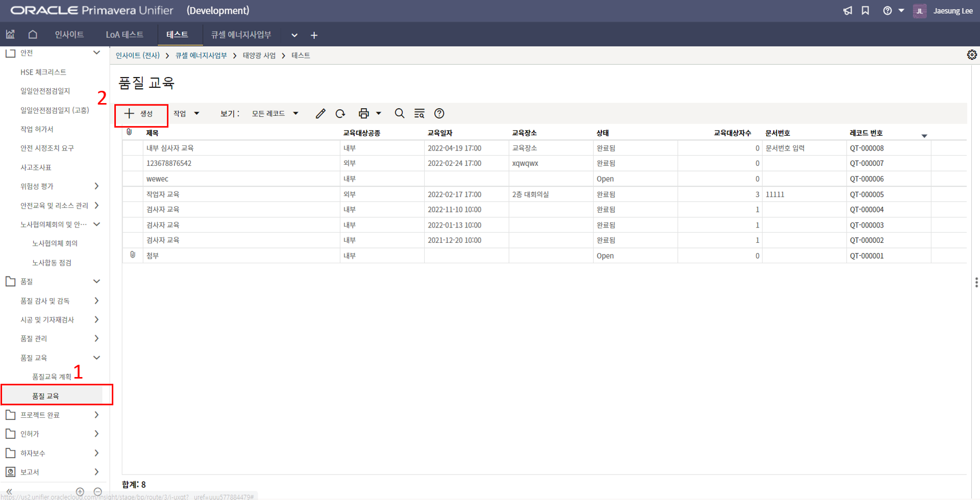Open the 모든 레코드 view dropdown

click(x=275, y=114)
